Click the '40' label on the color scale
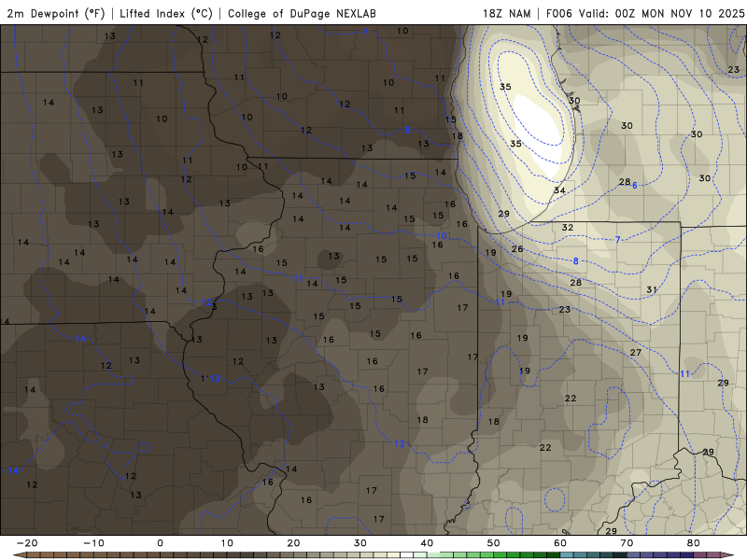 point(427,543)
